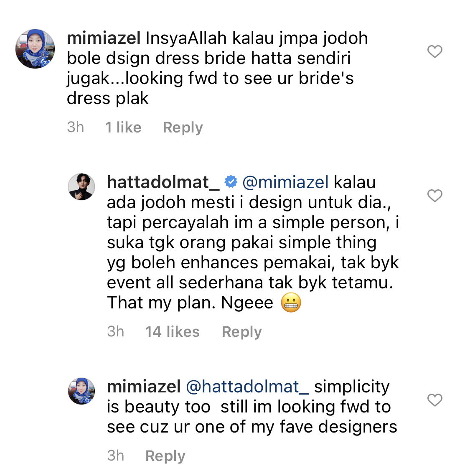470x476 pixels.
Task: Tap hattadolmat_'s profile picture
Action: tap(81, 187)
